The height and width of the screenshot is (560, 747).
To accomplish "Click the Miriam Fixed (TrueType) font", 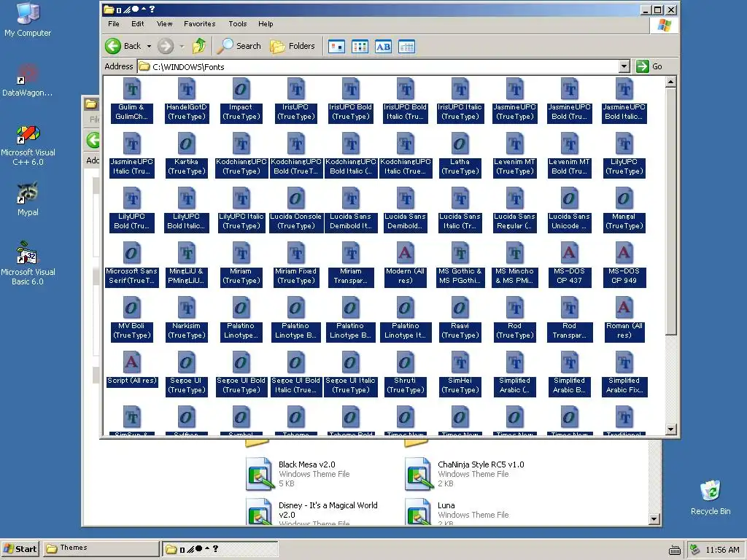I will click(x=295, y=265).
